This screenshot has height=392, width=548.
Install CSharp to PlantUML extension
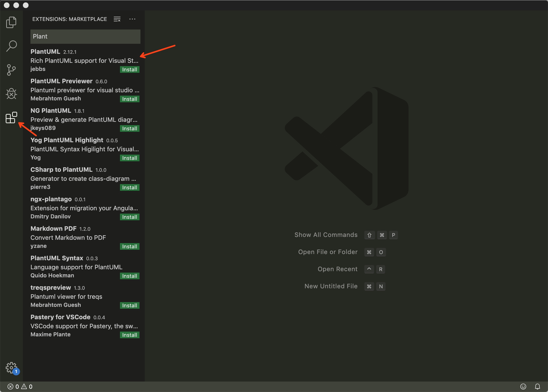coord(130,187)
